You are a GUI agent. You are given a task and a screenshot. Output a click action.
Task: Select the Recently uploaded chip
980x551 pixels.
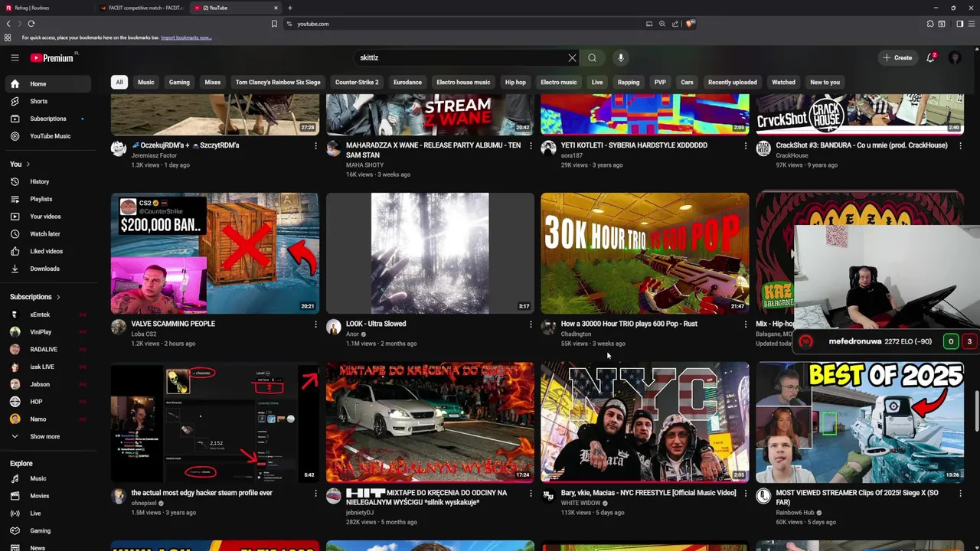[x=732, y=82]
